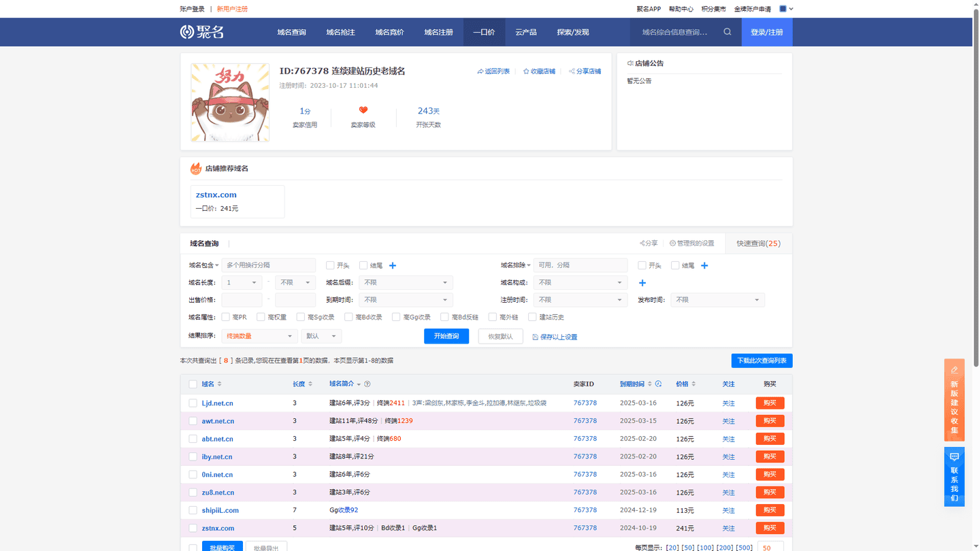Switch to 快速查询(25) tab
980x551 pixels.
tap(758, 244)
